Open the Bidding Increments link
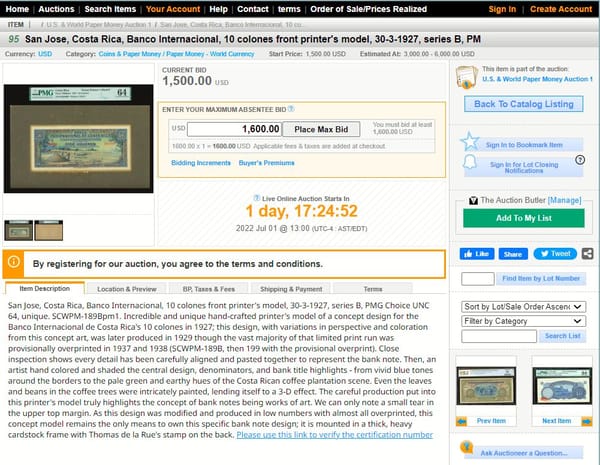 coord(201,163)
